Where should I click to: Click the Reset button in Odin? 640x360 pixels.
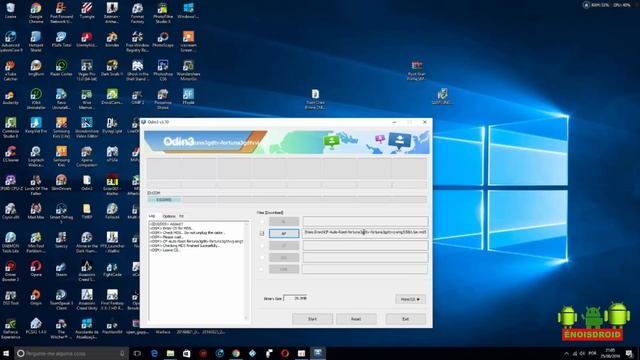point(356,319)
